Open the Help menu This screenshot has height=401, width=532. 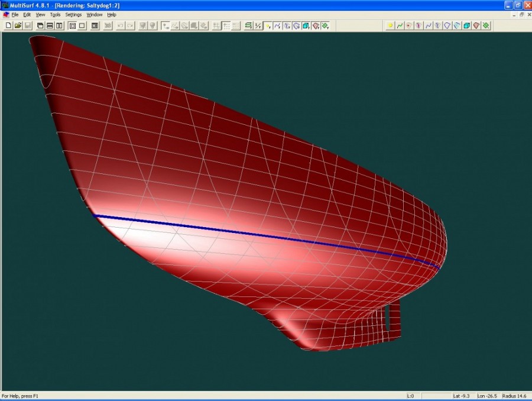(x=112, y=14)
